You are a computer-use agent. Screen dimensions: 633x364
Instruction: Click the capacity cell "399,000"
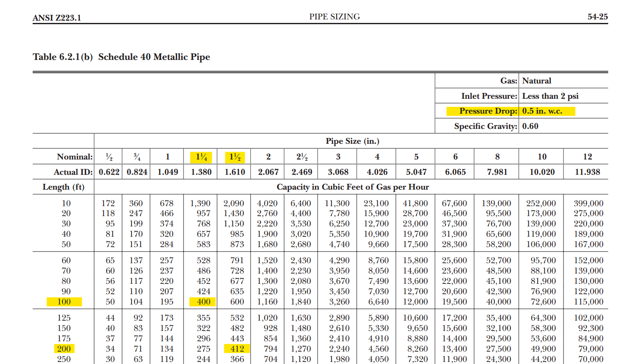tap(588, 203)
